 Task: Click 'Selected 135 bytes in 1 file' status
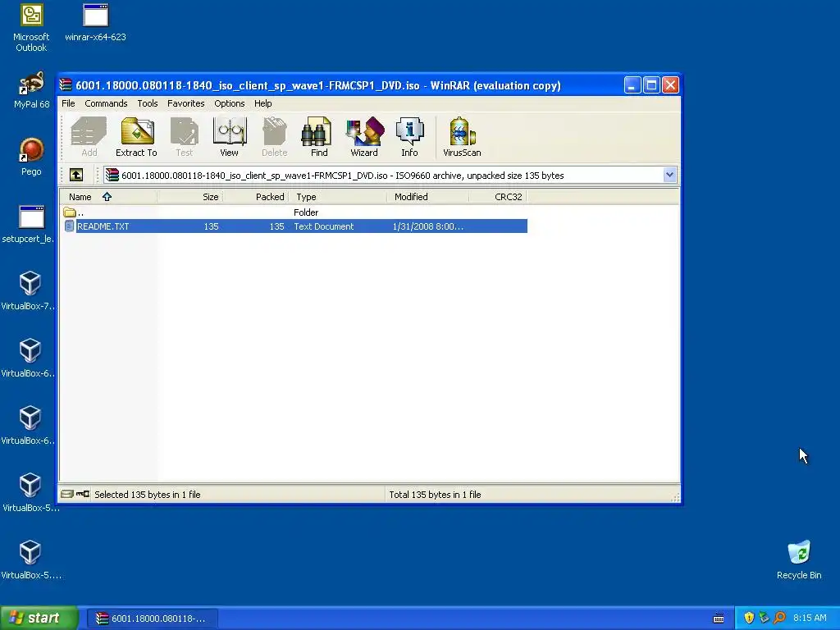coord(148,495)
